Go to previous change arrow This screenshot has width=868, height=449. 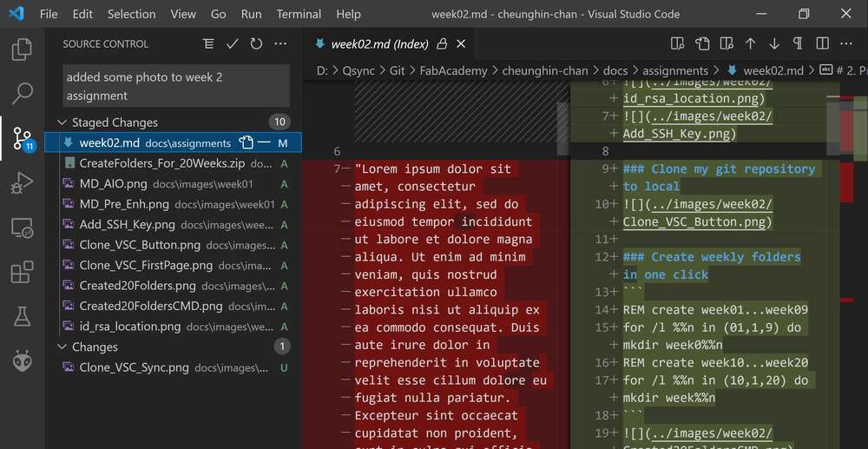pos(750,43)
